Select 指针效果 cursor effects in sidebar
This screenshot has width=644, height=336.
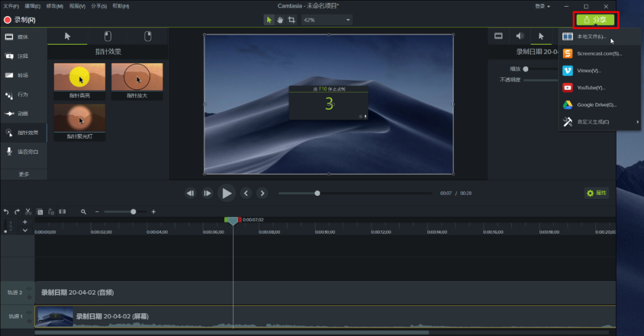[x=23, y=133]
